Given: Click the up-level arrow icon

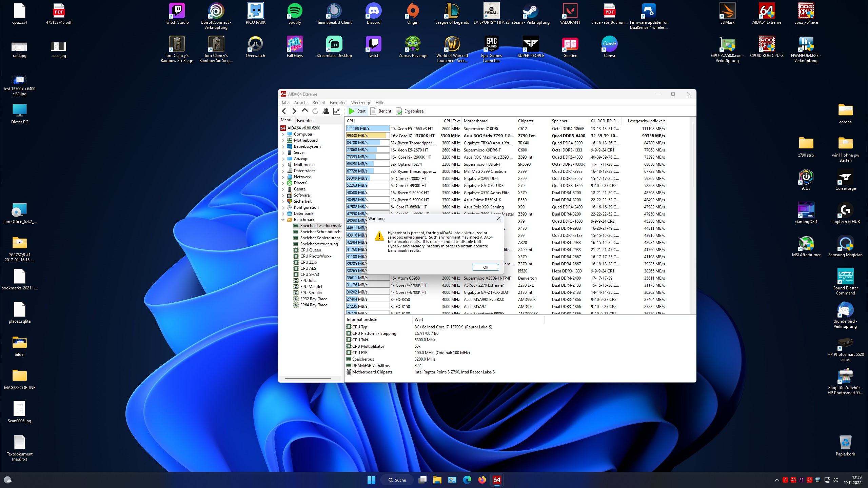Looking at the screenshot, I should point(304,111).
